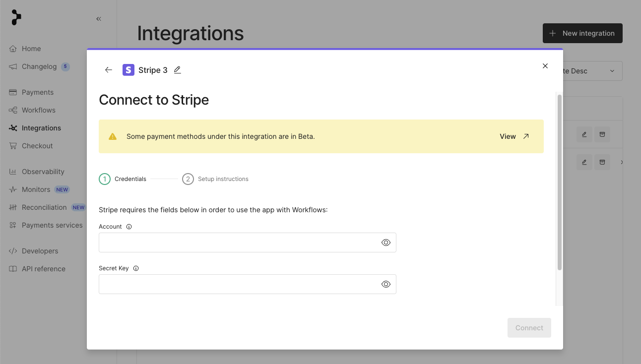Select step 1 Credentials
The image size is (641, 364).
123,179
